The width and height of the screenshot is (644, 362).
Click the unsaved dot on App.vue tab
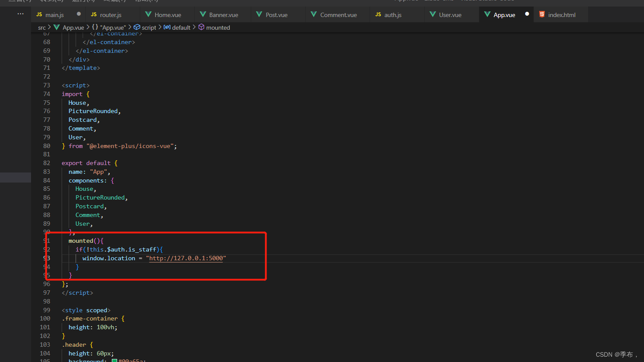527,14
